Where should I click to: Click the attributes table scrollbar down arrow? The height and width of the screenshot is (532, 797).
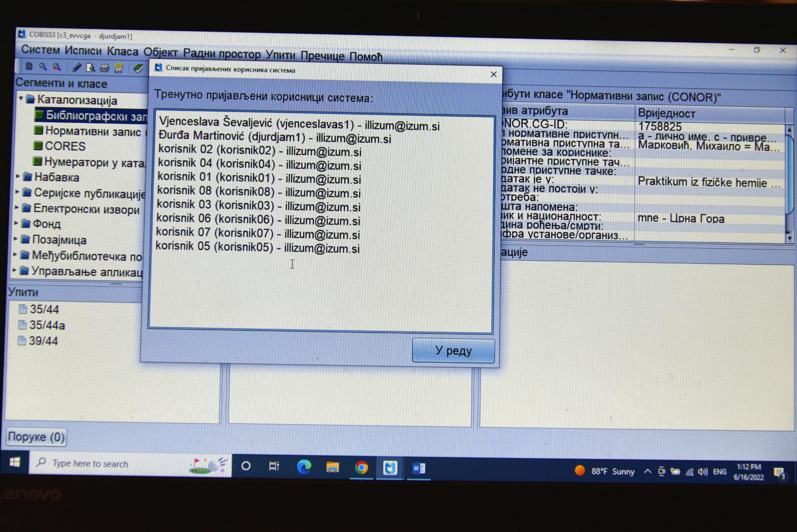point(790,239)
